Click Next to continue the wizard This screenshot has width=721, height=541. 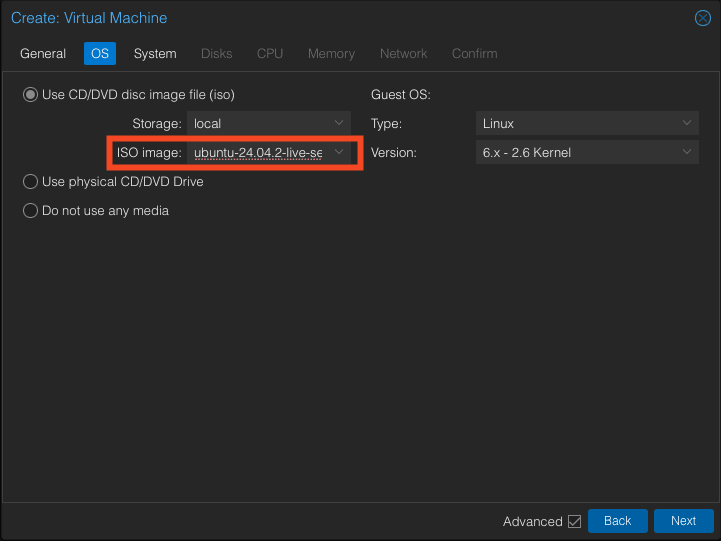tap(683, 521)
